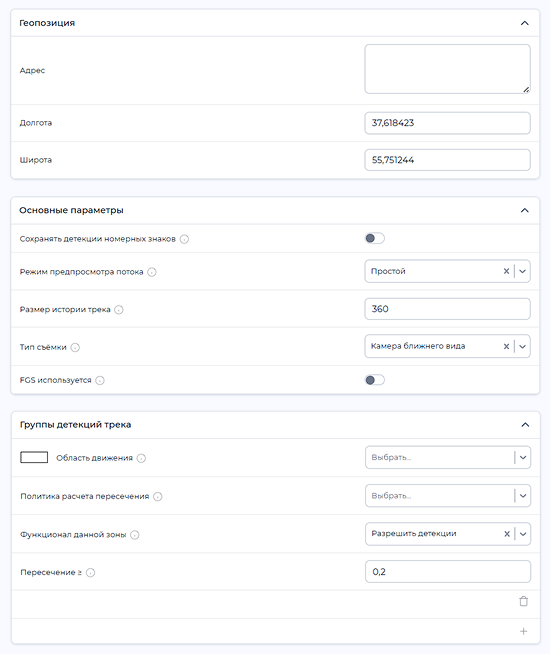This screenshot has height=654, width=550.
Task: Open the Область движения dropdown
Action: click(x=448, y=458)
